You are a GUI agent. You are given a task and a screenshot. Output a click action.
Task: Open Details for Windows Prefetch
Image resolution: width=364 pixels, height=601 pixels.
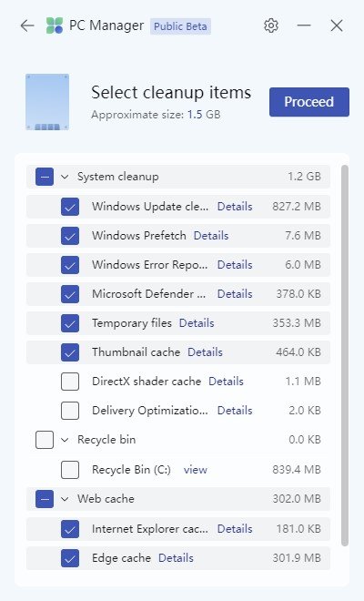tap(211, 236)
